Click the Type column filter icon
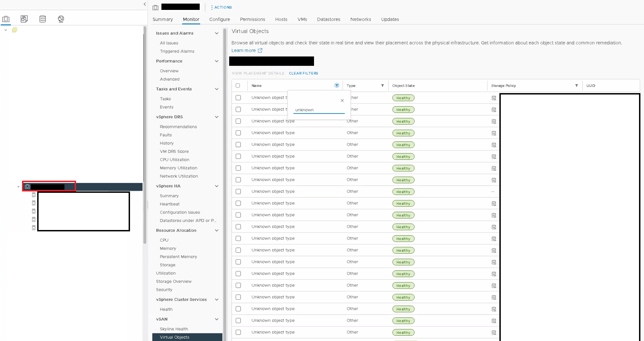 click(382, 86)
